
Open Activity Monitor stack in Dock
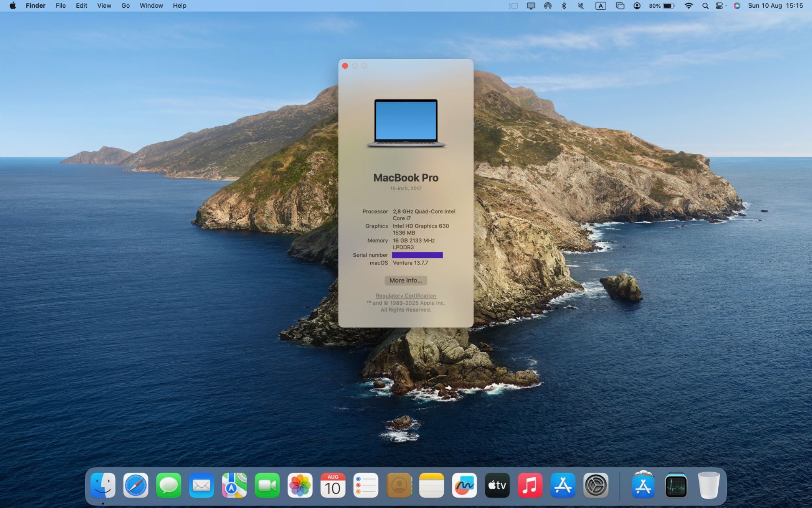coord(676,485)
